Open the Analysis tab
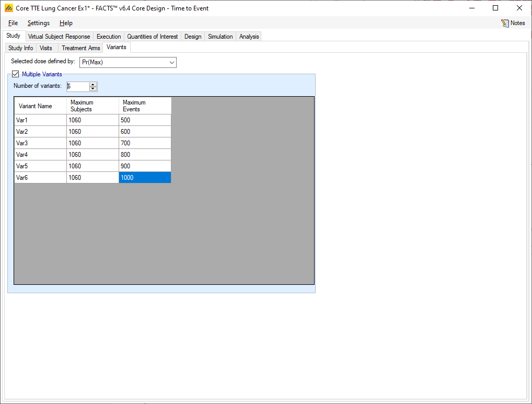The width and height of the screenshot is (532, 404). [x=249, y=37]
